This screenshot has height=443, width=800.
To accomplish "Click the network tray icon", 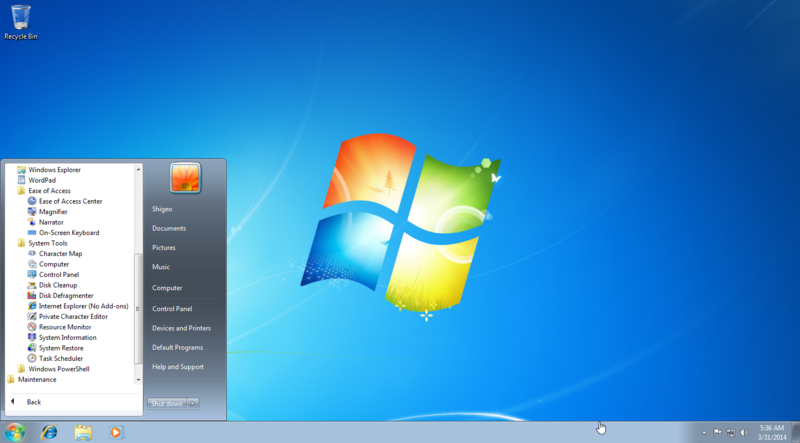I will click(731, 432).
